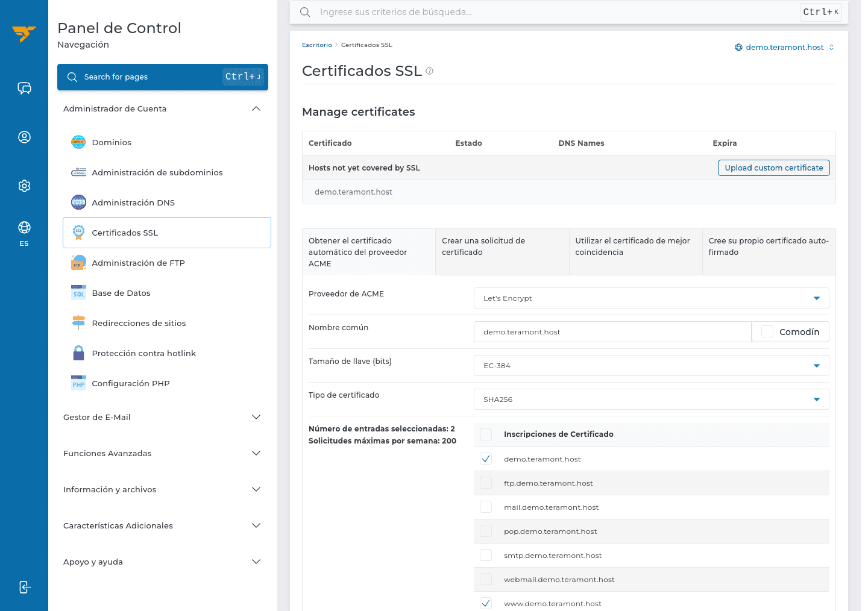Click Upload custom certificate button
The width and height of the screenshot is (868, 611).
click(x=774, y=168)
